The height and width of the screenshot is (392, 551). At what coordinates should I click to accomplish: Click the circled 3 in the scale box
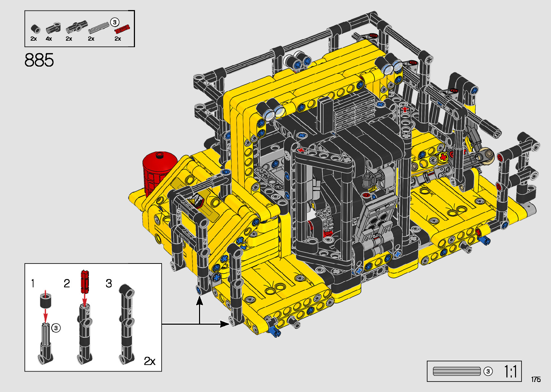(x=488, y=371)
